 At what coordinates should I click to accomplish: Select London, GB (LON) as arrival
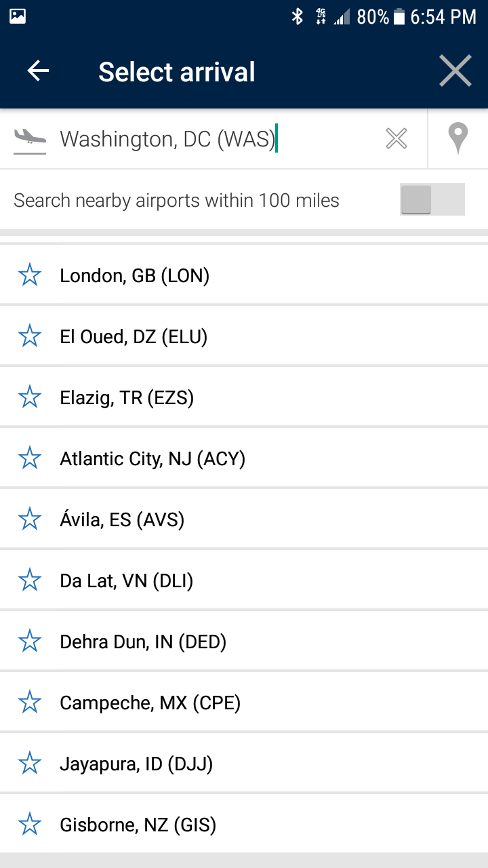tap(244, 275)
